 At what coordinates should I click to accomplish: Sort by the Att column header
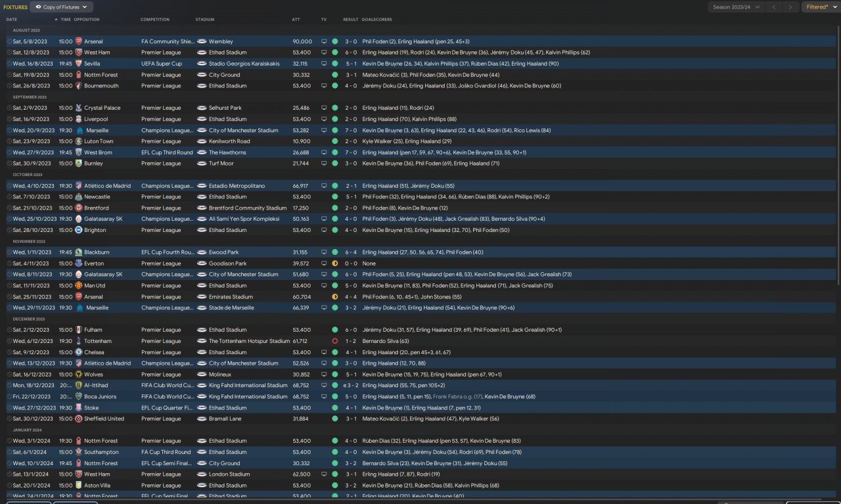click(296, 20)
